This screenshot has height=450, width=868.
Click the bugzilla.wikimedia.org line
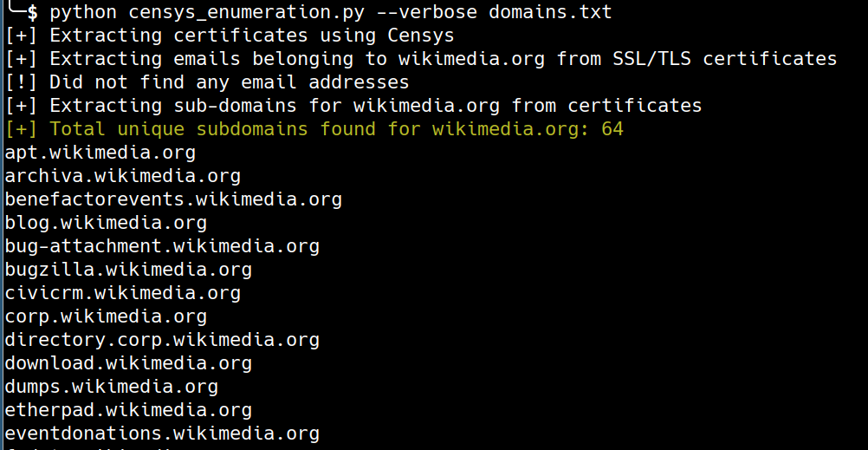pos(128,270)
